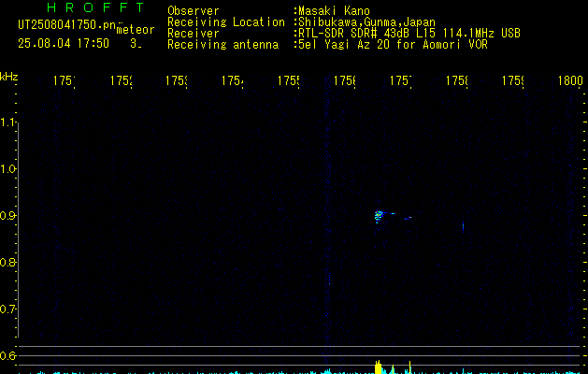Click the 1.0 kHz frequency label

coord(7,169)
